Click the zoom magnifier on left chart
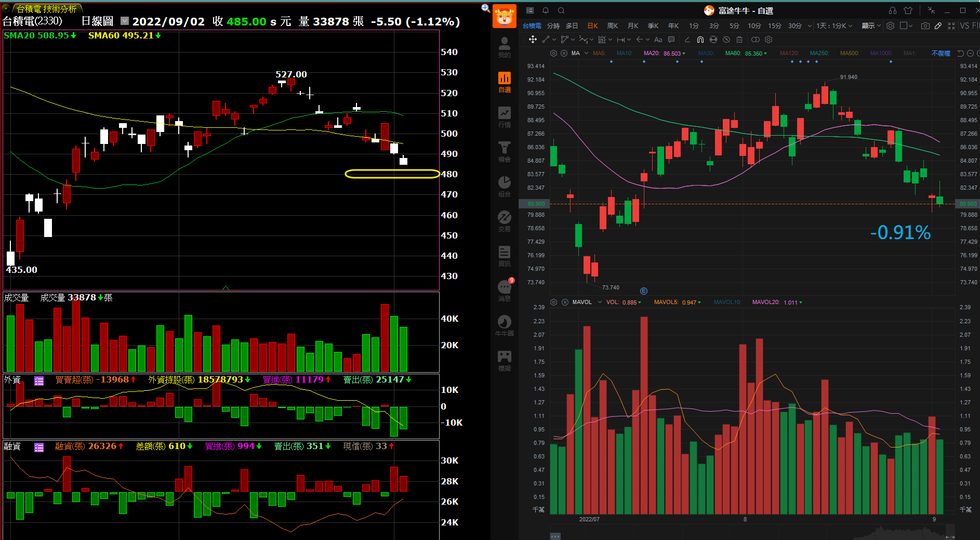The height and width of the screenshot is (540, 980). 485,8
